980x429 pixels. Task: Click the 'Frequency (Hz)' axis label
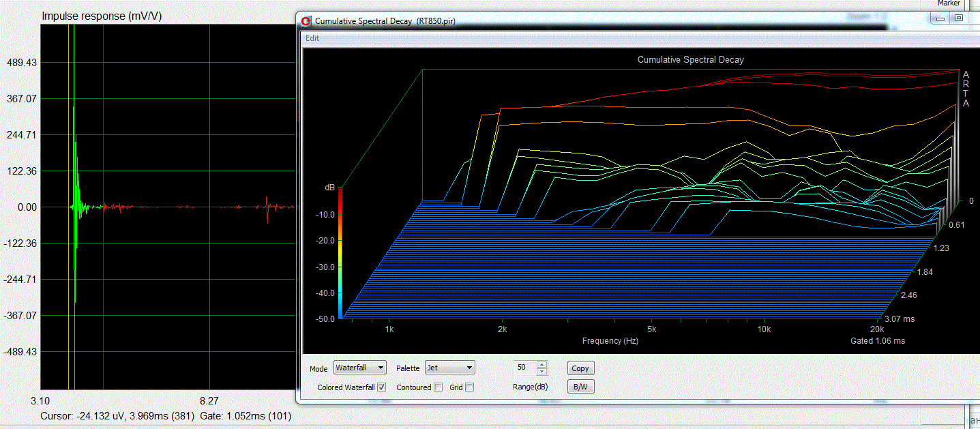pos(610,340)
